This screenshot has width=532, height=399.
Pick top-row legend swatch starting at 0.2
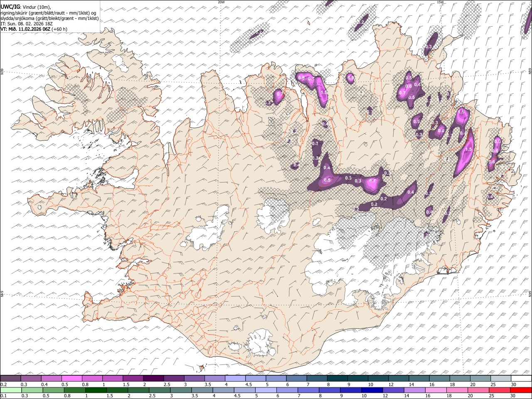tap(10, 379)
